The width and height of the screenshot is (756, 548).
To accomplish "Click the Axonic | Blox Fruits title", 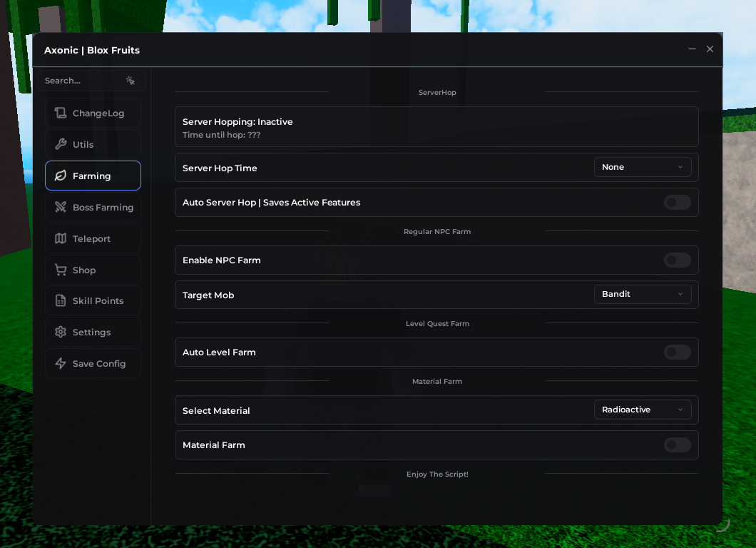I will tap(92, 50).
